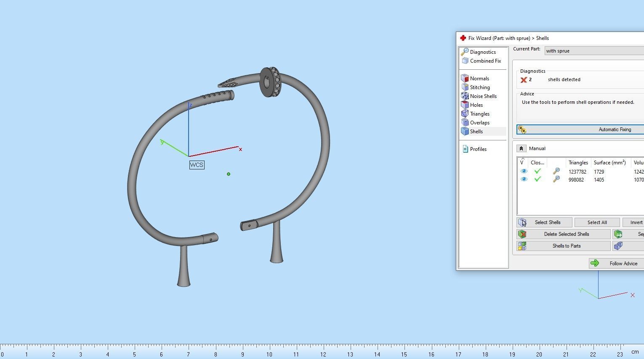Image resolution: width=644 pixels, height=359 pixels.
Task: Click the Select Shells button
Action: (x=544, y=222)
